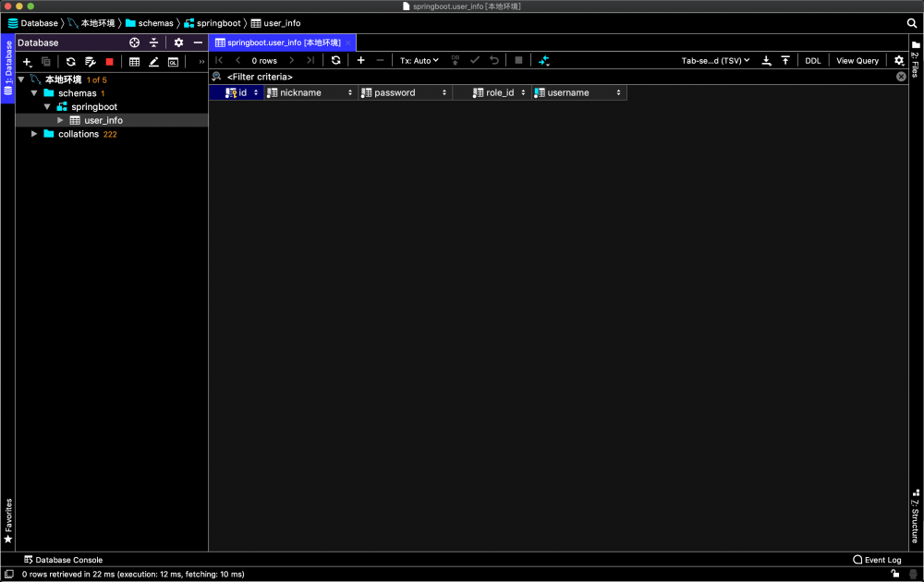Click the duplicate data source icon
Viewport: 924px width, 582px height.
(x=46, y=61)
